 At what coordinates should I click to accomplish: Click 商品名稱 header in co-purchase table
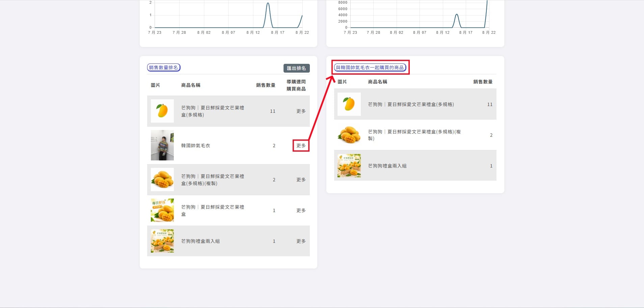(x=377, y=82)
